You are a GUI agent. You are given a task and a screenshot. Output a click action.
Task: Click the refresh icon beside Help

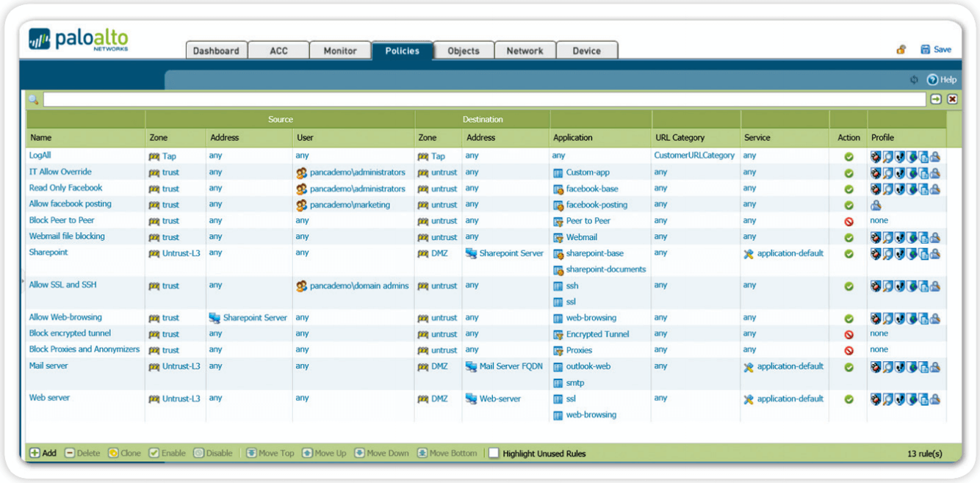(914, 80)
